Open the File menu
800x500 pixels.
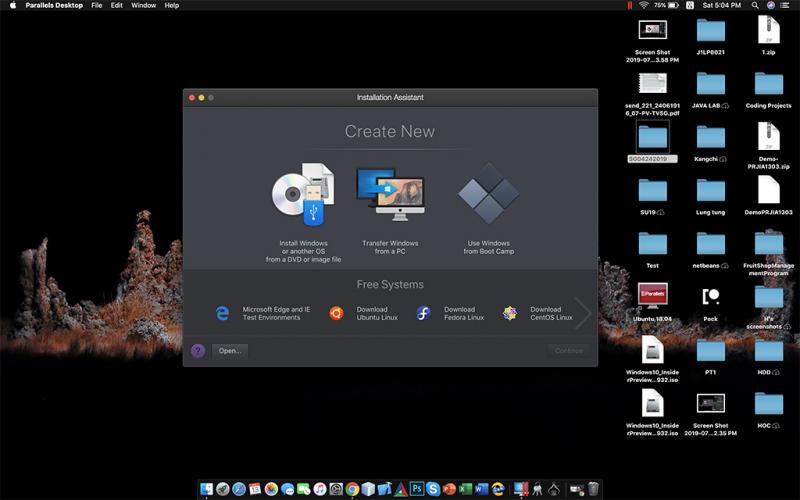(x=96, y=5)
